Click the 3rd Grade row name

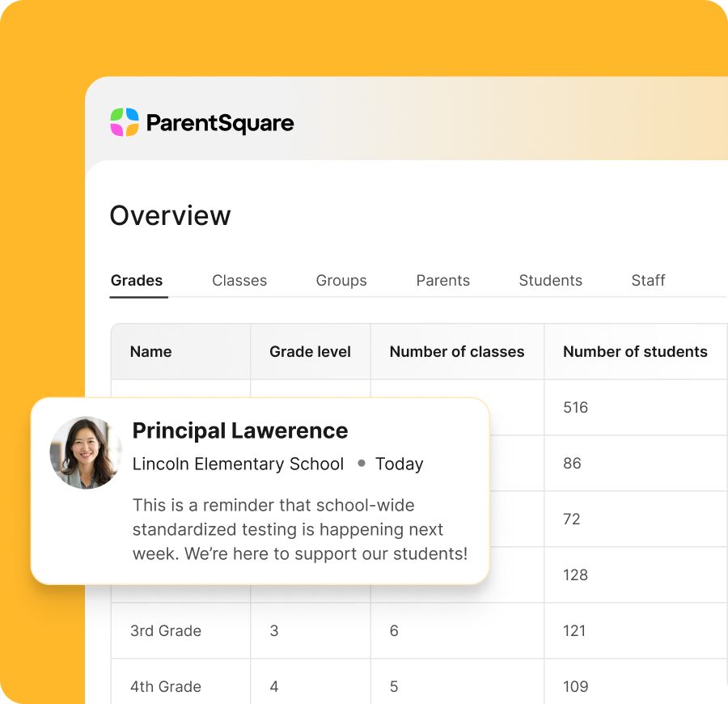pos(166,630)
